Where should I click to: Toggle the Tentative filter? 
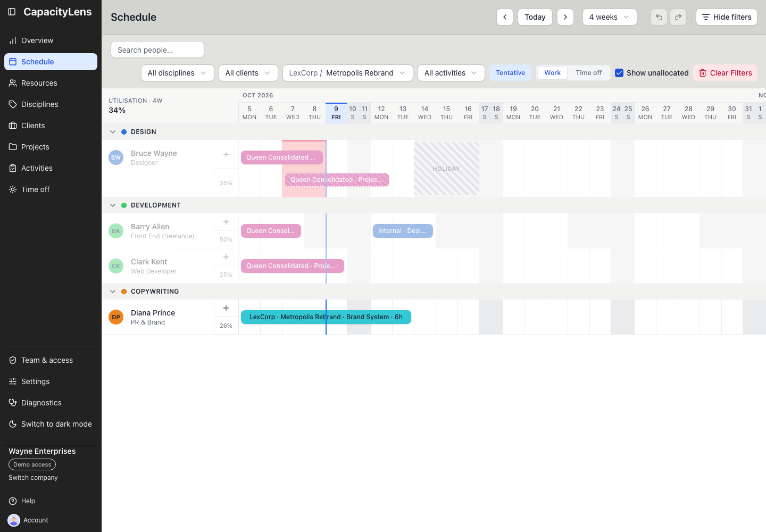click(510, 73)
